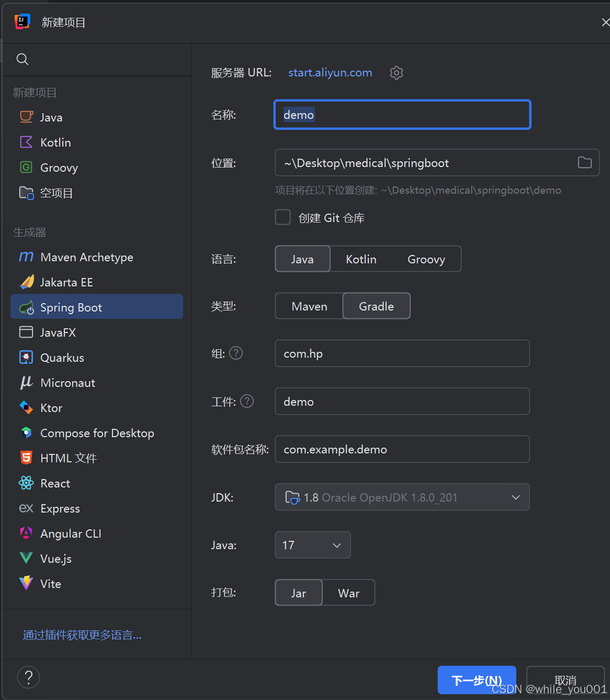Click the 下一步(N) button

(x=477, y=680)
